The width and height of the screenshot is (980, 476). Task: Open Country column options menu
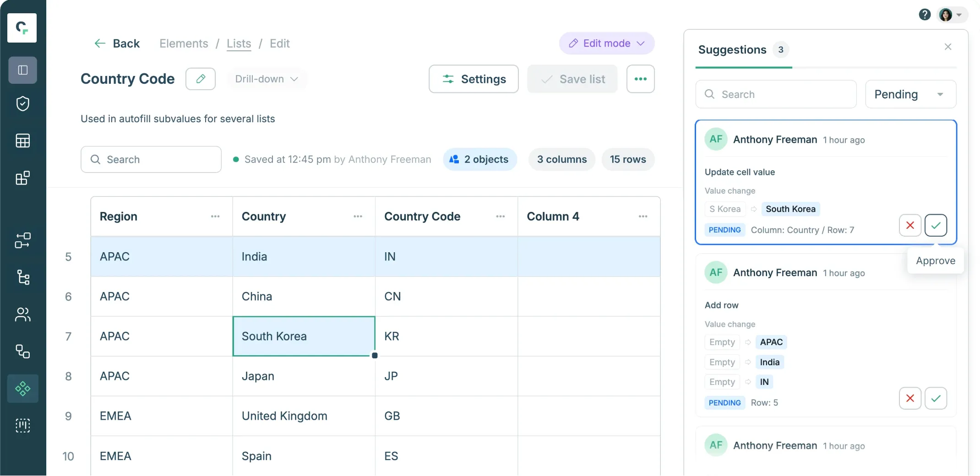[358, 216]
